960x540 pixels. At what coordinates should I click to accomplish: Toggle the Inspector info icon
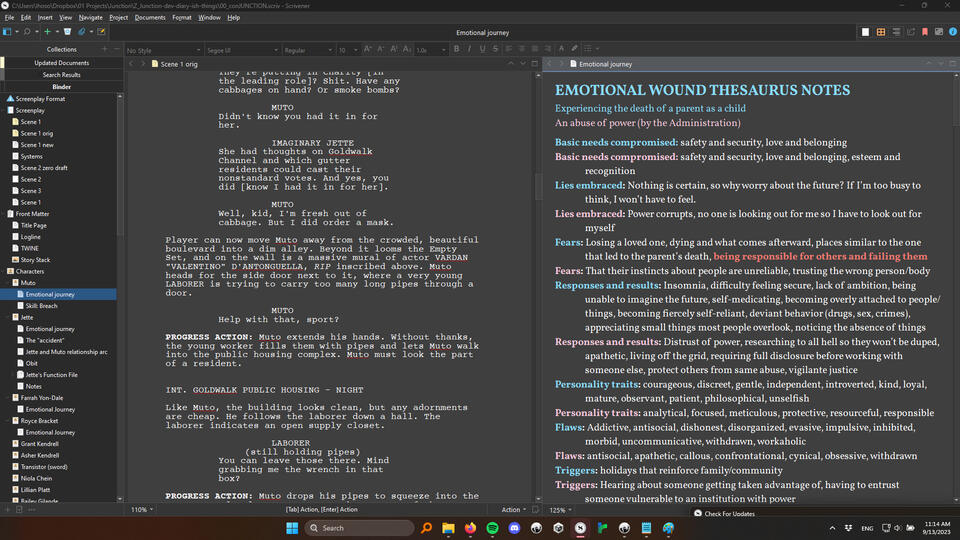[953, 32]
